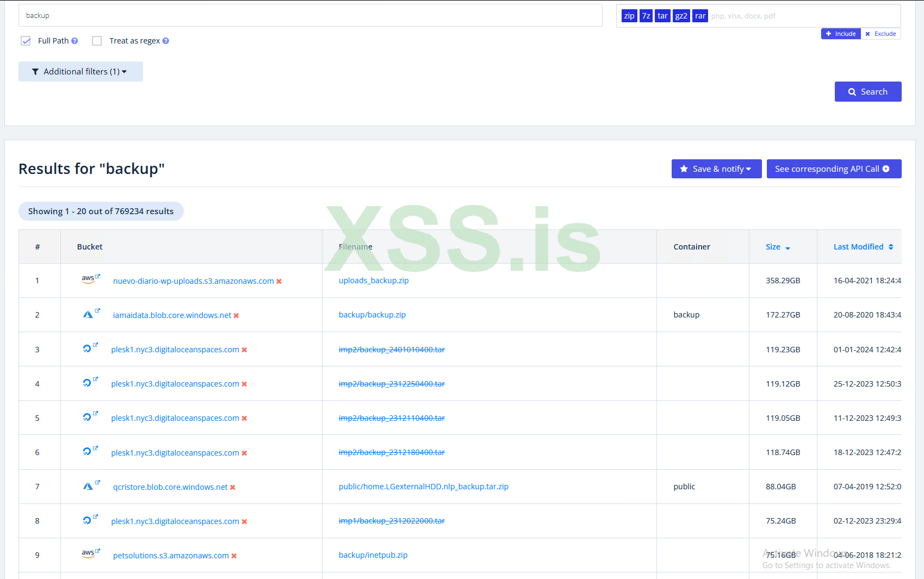The height and width of the screenshot is (579, 924).
Task: Show help for Treat as regex option
Action: [166, 41]
